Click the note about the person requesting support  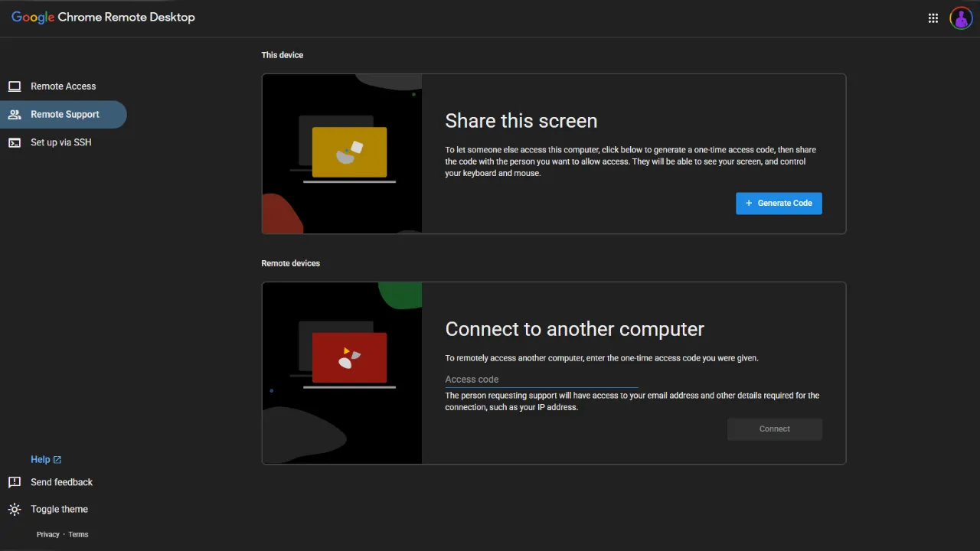632,402
